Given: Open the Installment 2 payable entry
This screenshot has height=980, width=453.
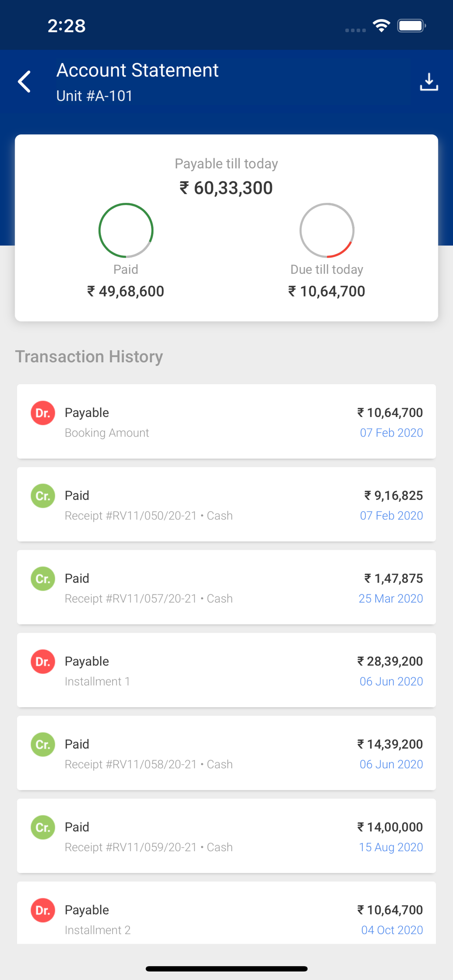Looking at the screenshot, I should click(226, 913).
